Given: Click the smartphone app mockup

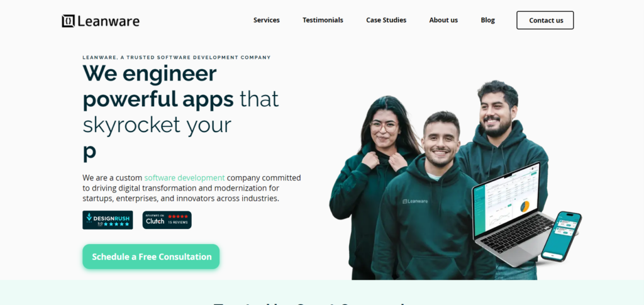Looking at the screenshot, I should click(561, 236).
